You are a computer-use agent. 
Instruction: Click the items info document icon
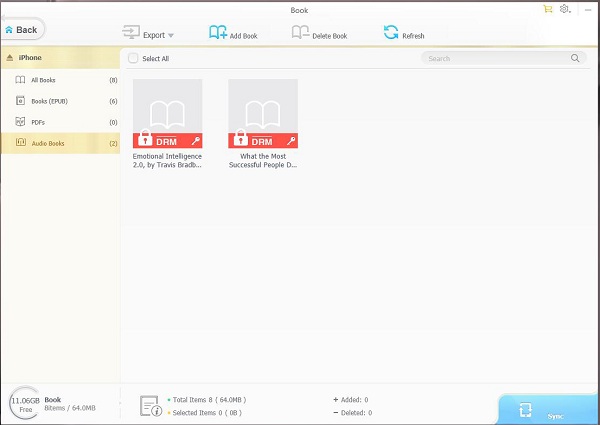coord(149,405)
